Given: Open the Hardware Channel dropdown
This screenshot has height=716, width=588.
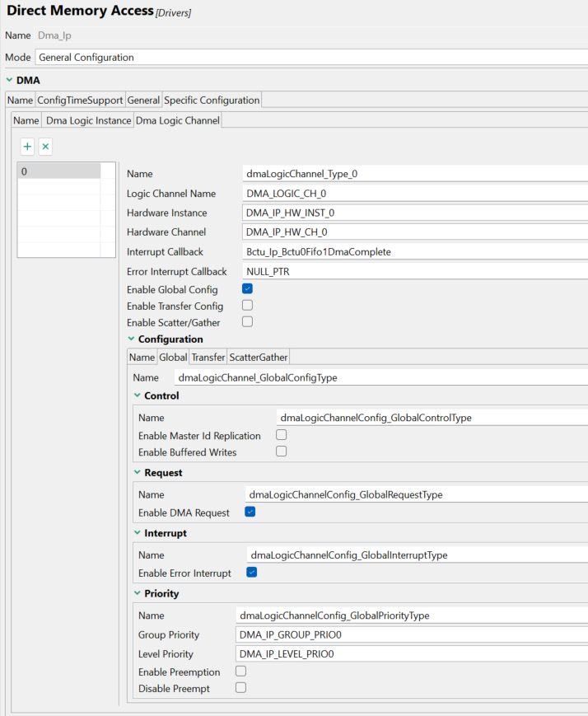Looking at the screenshot, I should pos(414,232).
